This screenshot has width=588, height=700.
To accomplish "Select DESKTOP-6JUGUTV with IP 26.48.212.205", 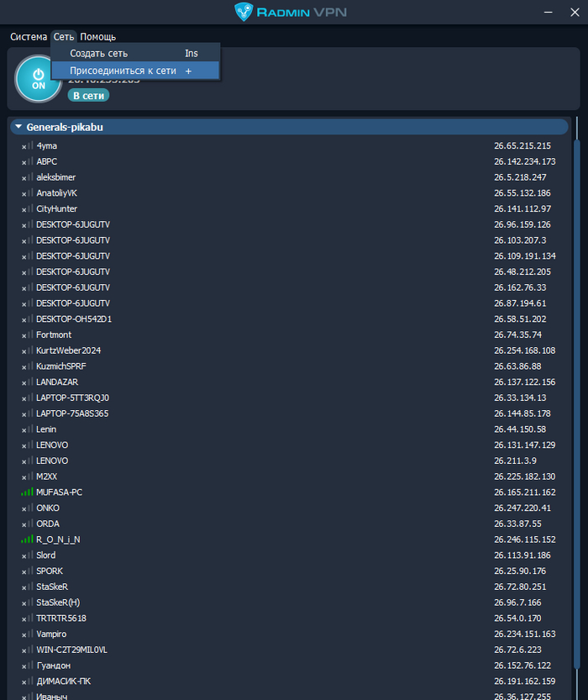I will (x=290, y=272).
